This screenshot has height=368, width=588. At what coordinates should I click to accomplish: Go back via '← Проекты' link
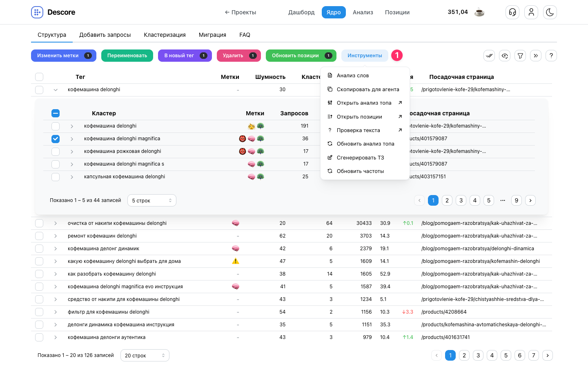[x=241, y=12]
